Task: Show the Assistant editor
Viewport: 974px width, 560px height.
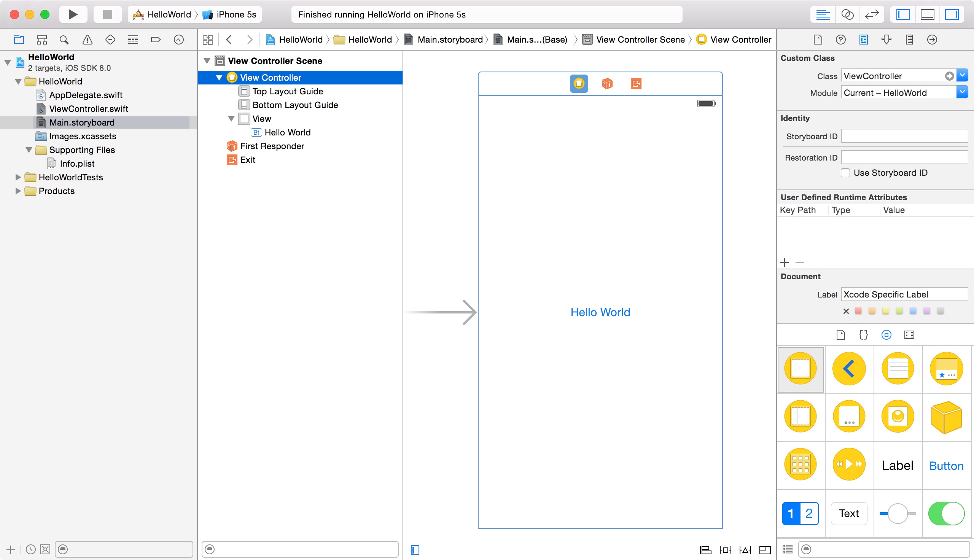Action: pyautogui.click(x=847, y=14)
